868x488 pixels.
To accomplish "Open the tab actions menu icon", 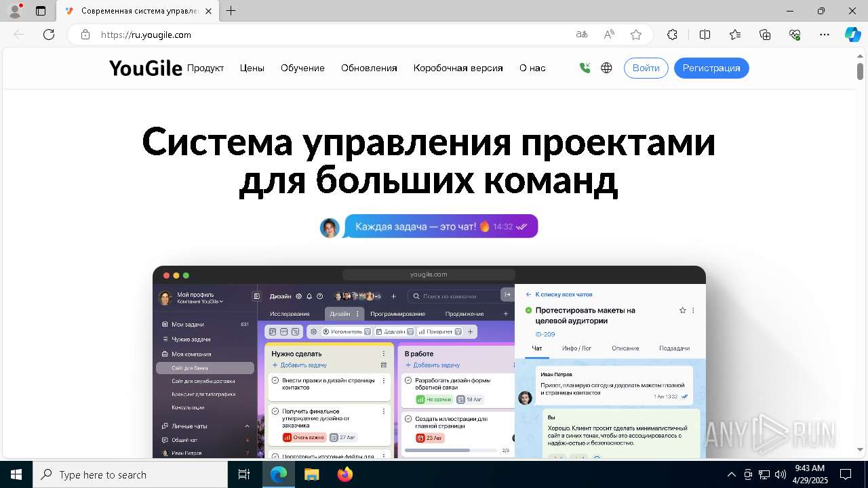I will click(41, 11).
